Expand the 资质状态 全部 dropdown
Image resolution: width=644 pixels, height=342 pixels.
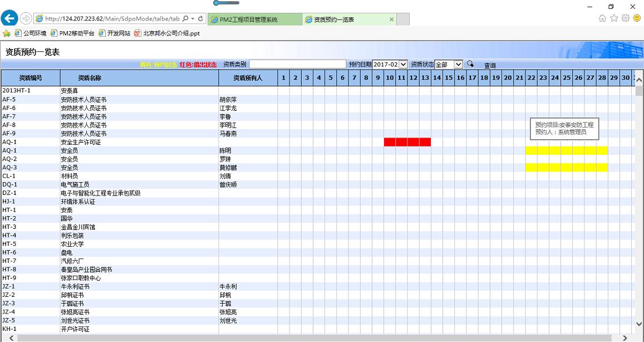[449, 65]
